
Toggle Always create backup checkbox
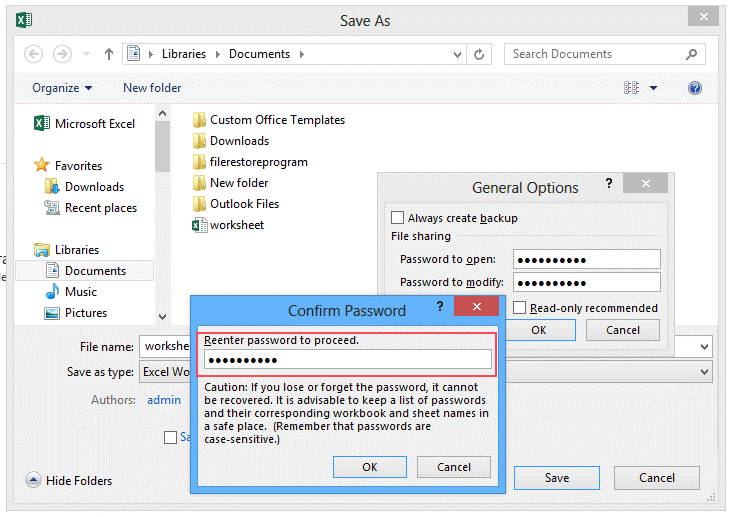pyautogui.click(x=397, y=218)
